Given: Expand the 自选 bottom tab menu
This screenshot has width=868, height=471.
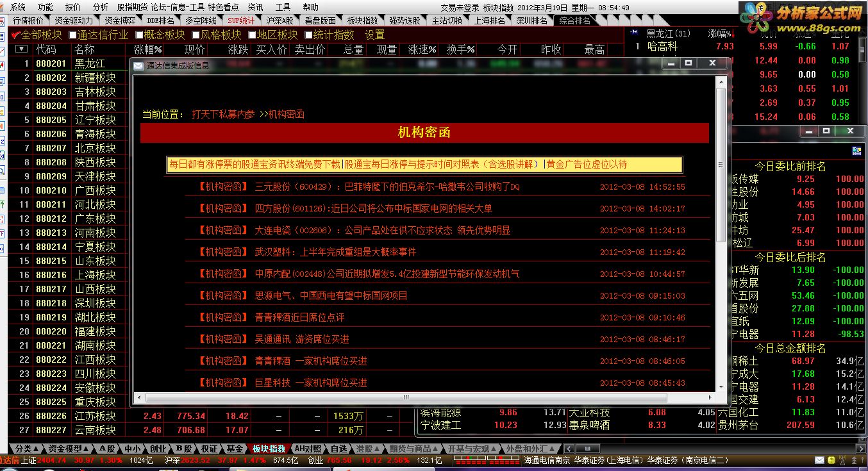Looking at the screenshot, I should coord(340,449).
